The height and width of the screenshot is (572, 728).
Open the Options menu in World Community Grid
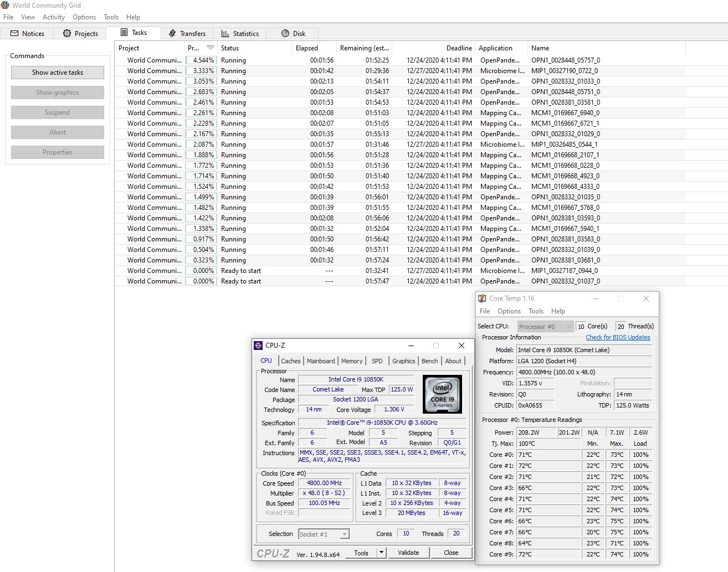tap(84, 17)
